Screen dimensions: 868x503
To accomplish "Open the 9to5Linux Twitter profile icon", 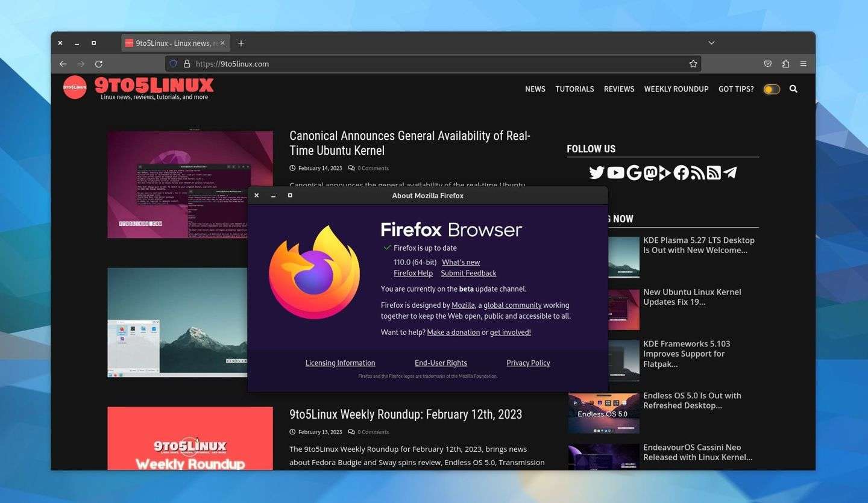I will (x=597, y=173).
